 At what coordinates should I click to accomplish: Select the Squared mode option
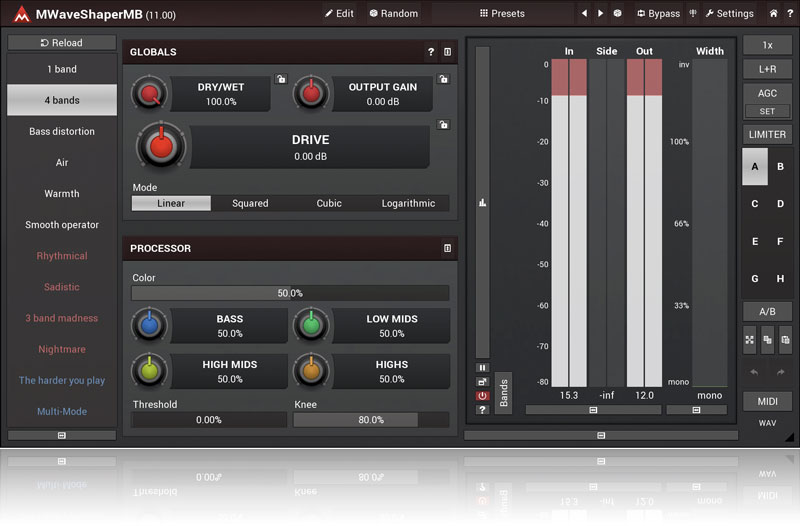coord(250,203)
